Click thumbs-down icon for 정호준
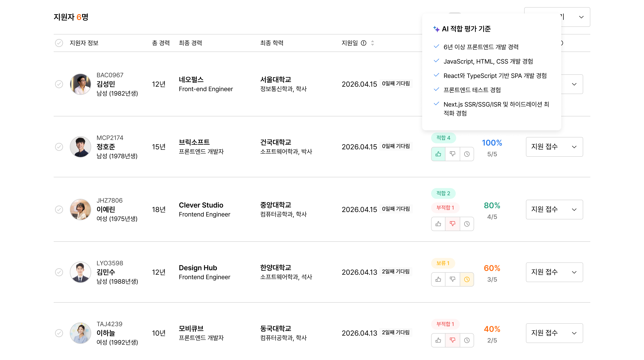 coord(452,154)
